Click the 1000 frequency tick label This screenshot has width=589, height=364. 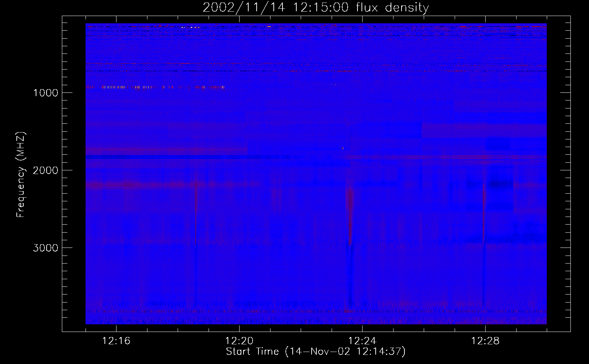tap(46, 93)
